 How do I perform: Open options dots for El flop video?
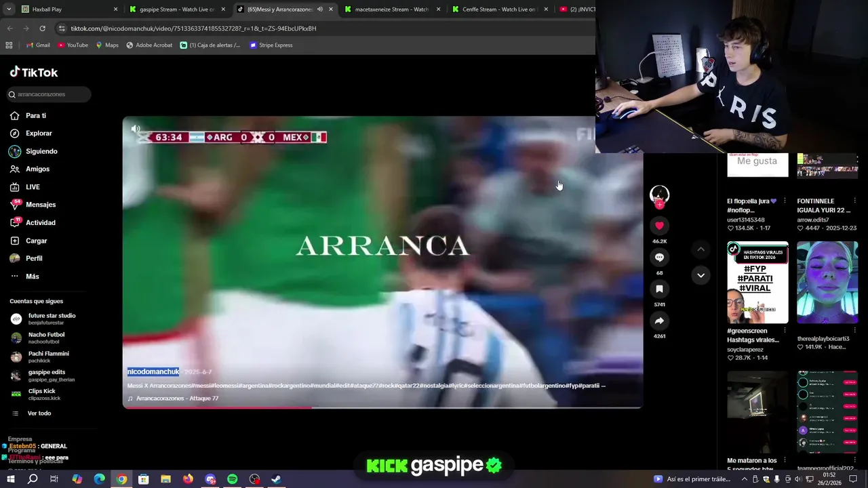tap(785, 201)
